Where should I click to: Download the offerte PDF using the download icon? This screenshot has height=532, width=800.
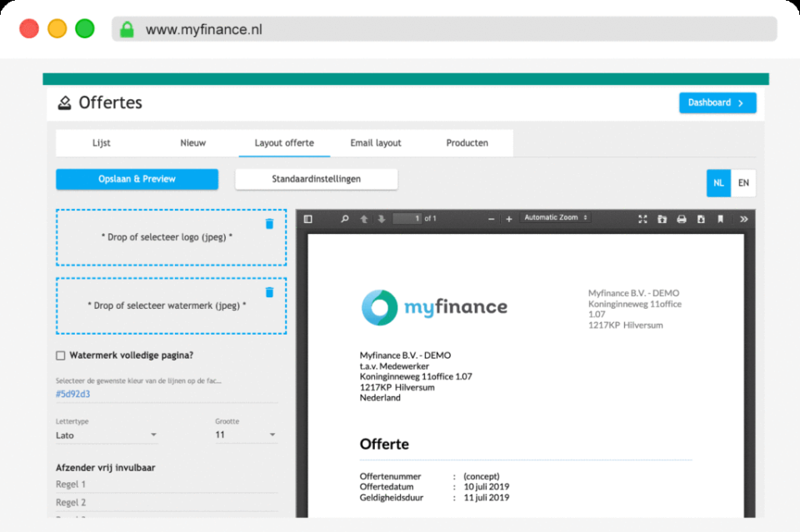point(700,218)
